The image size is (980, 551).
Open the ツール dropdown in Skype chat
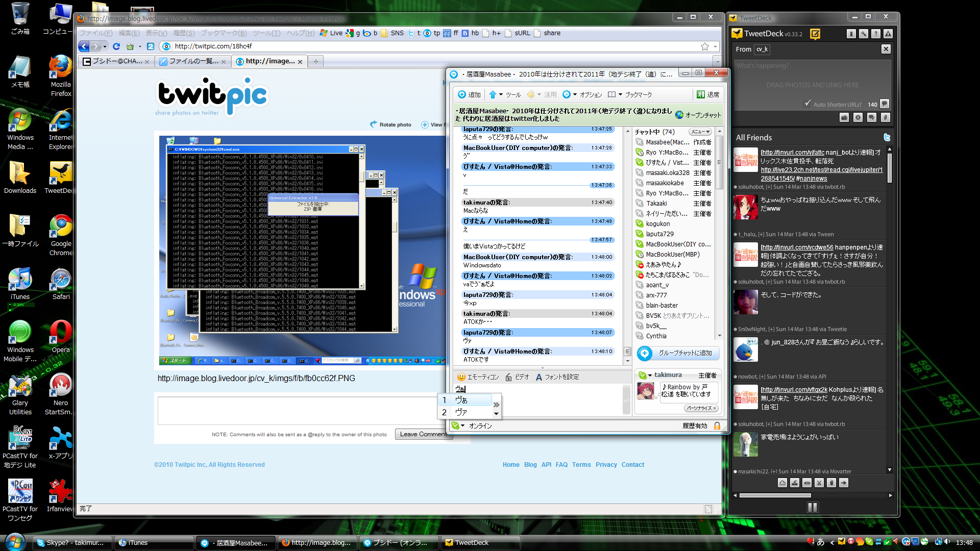pyautogui.click(x=505, y=94)
